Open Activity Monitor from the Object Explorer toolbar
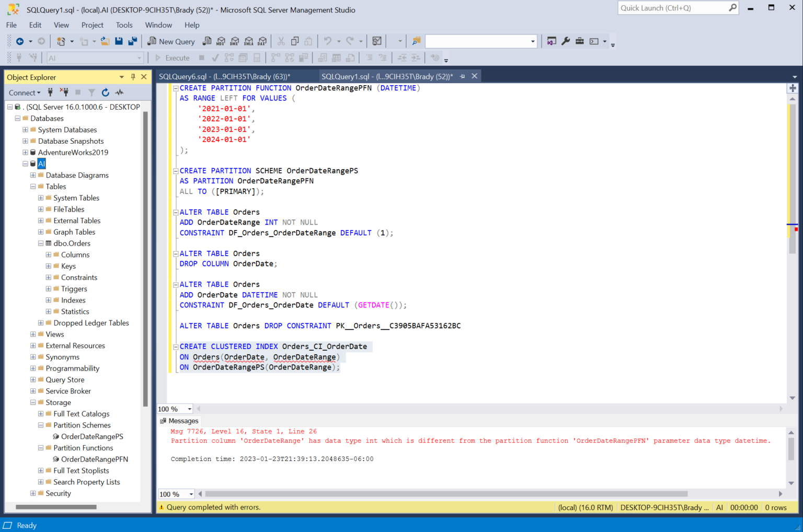The height and width of the screenshot is (532, 803). pyautogui.click(x=120, y=92)
